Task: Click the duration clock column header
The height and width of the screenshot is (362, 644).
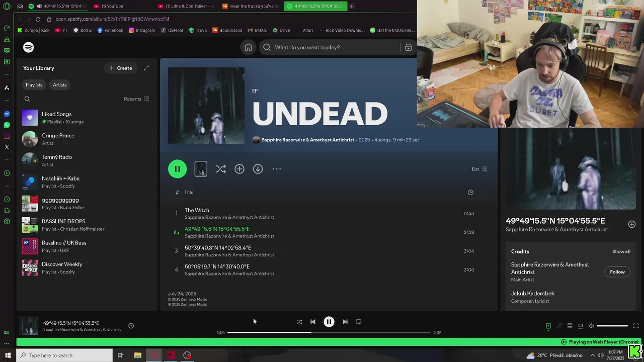Action: click(x=470, y=193)
